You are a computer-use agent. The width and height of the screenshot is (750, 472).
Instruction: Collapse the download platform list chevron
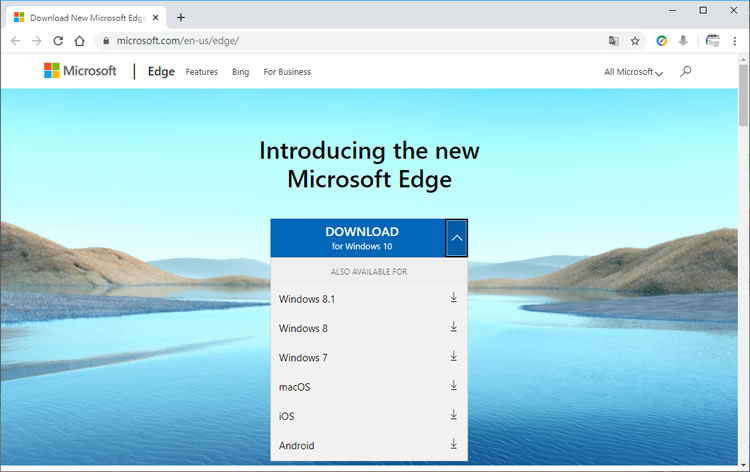pyautogui.click(x=456, y=238)
